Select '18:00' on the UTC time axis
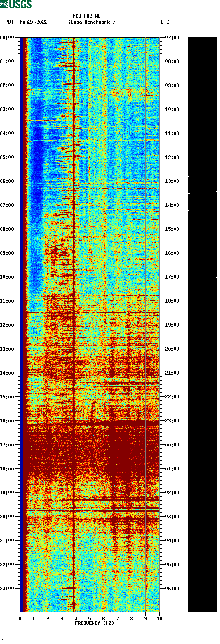 point(172,301)
